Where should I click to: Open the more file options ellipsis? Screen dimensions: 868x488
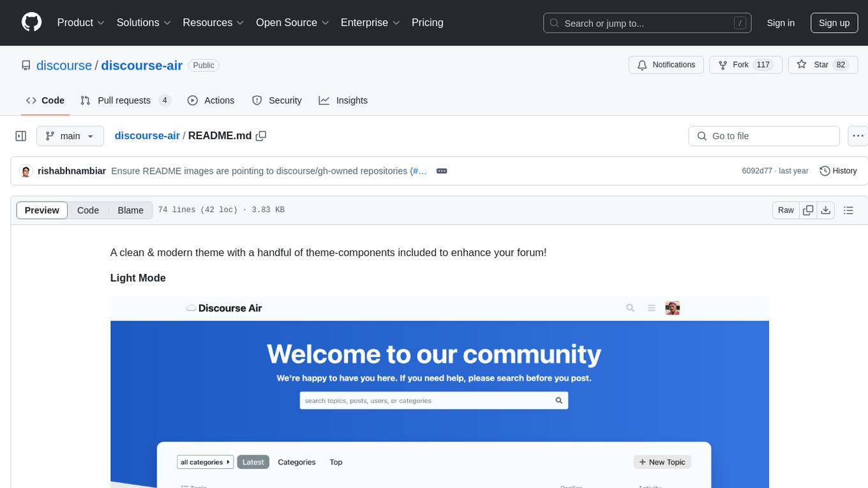click(x=858, y=136)
